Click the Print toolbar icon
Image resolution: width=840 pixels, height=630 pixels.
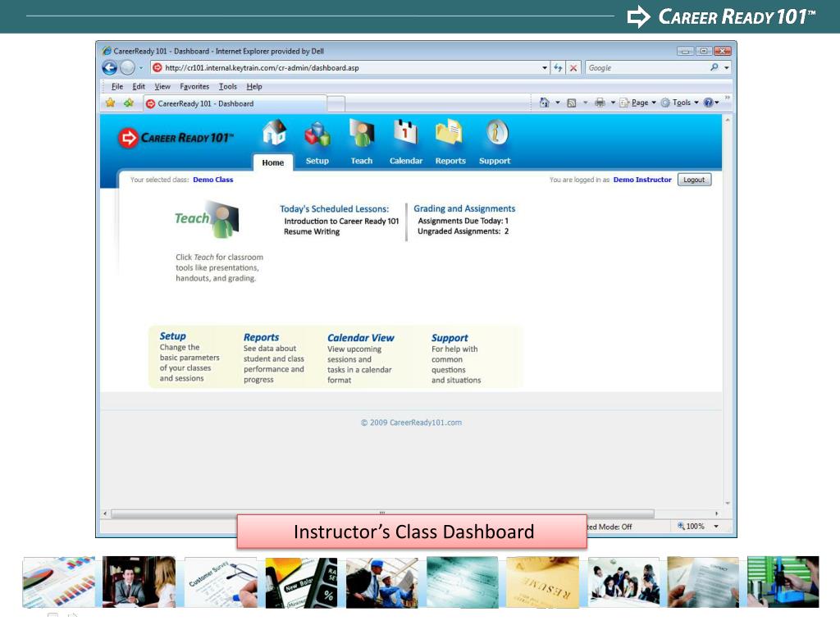[600, 103]
